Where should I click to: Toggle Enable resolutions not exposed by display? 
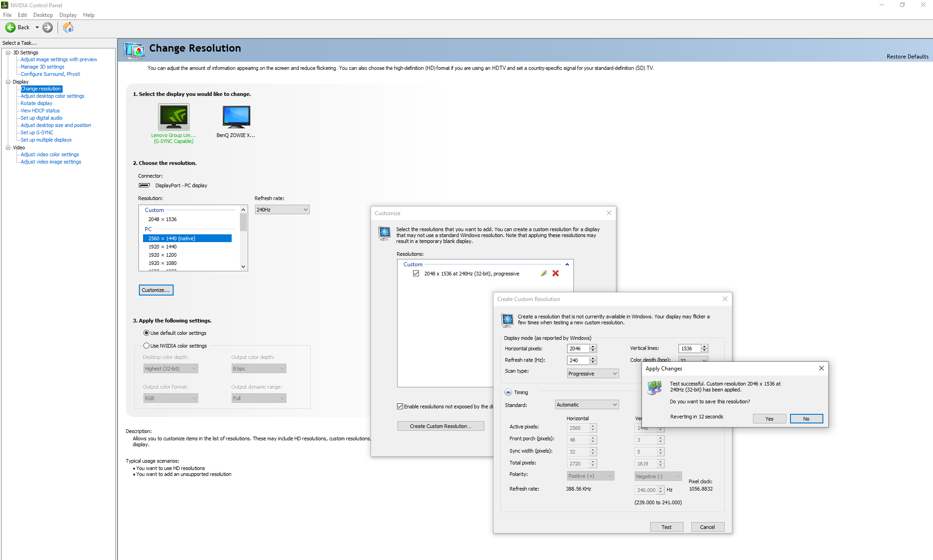click(400, 406)
